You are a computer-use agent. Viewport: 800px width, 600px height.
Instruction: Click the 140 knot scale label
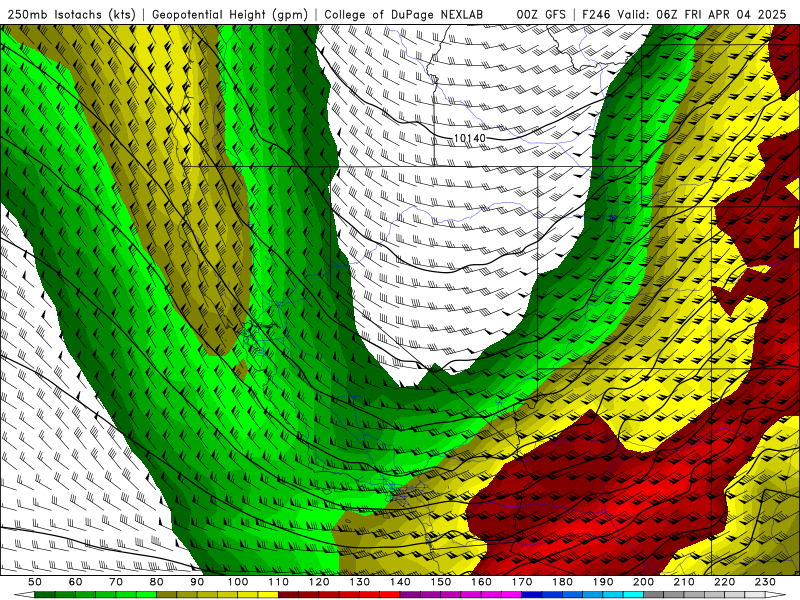point(400,582)
